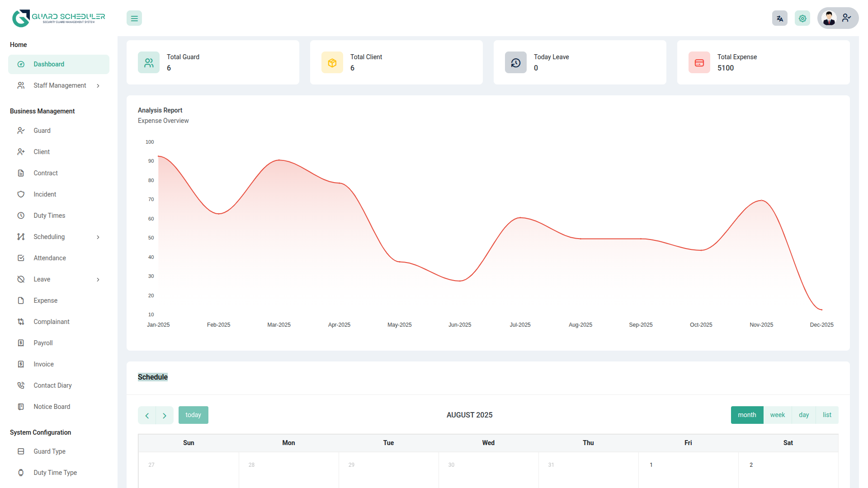The width and height of the screenshot is (868, 488).
Task: Open the Payroll menu item
Action: point(43,343)
